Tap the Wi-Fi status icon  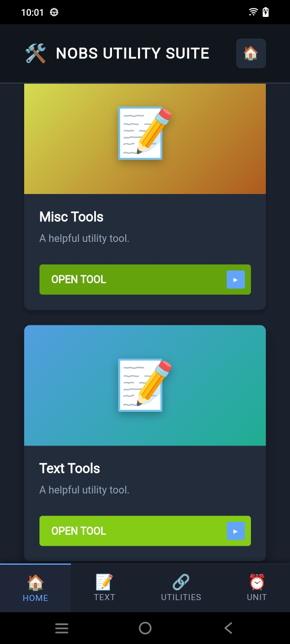[x=253, y=12]
